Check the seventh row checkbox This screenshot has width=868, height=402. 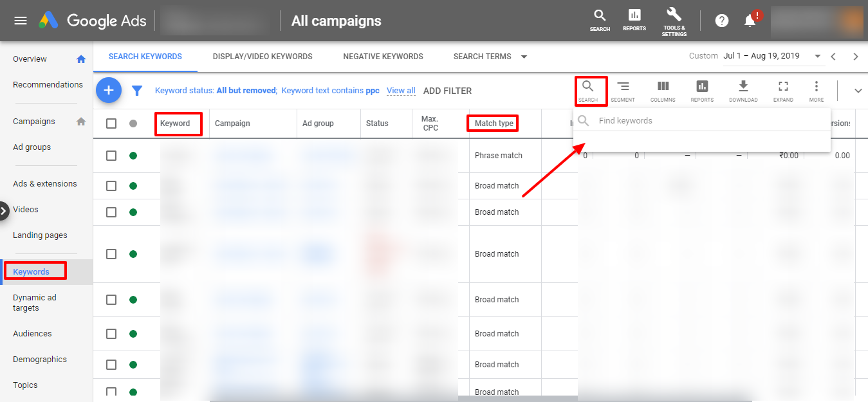(111, 365)
